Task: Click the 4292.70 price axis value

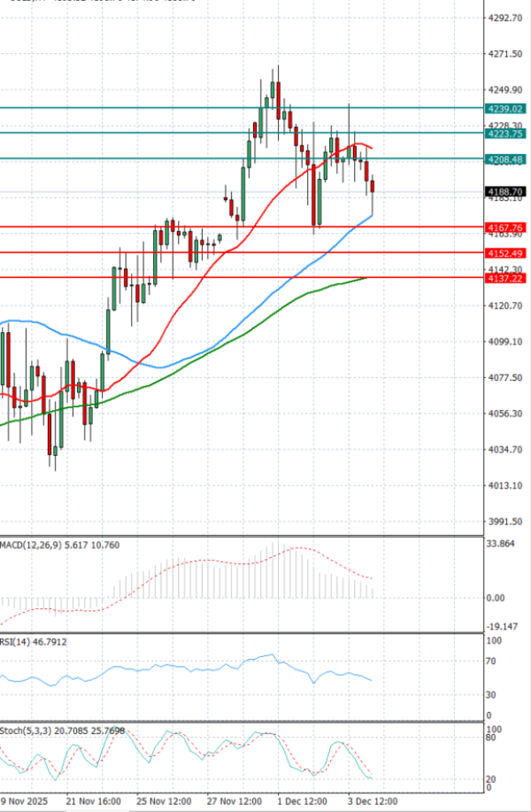Action: [504, 18]
